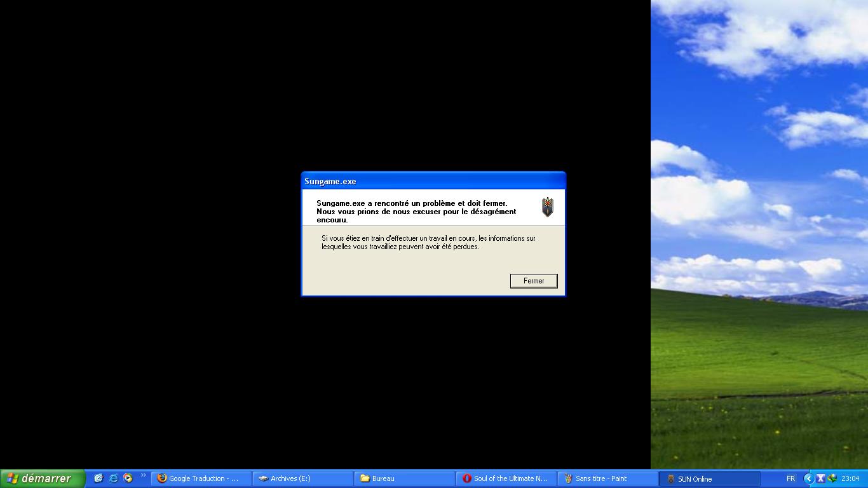Expand hidden system tray icons
This screenshot has height=488, width=868.
(808, 478)
